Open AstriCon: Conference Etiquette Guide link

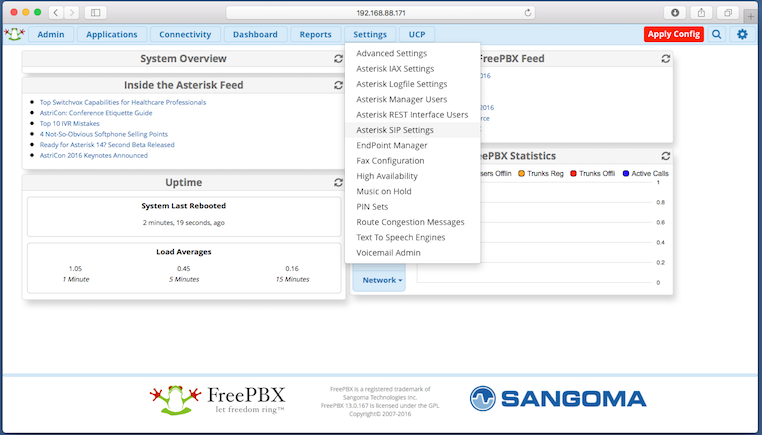96,113
